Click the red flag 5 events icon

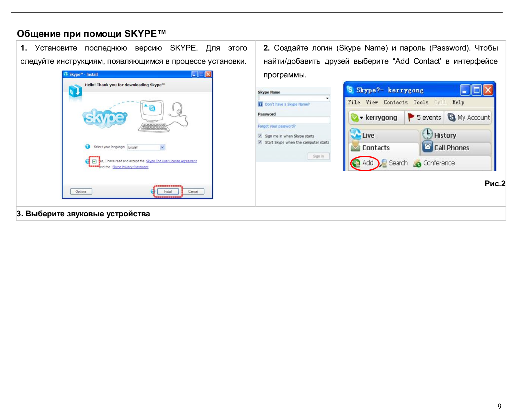click(411, 117)
